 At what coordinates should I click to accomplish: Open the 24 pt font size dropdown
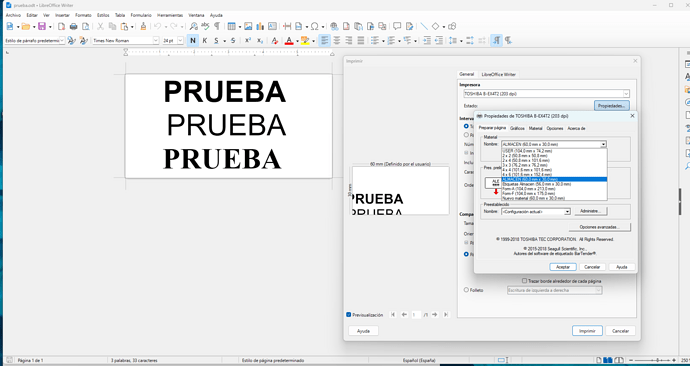coord(180,40)
